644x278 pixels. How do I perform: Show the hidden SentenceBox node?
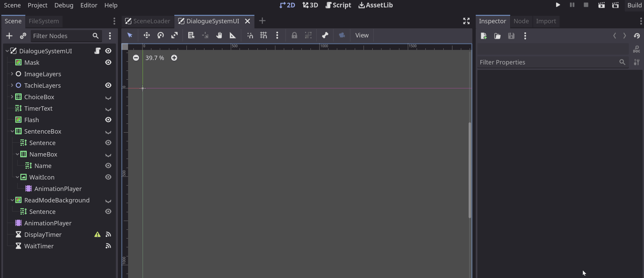click(x=108, y=132)
